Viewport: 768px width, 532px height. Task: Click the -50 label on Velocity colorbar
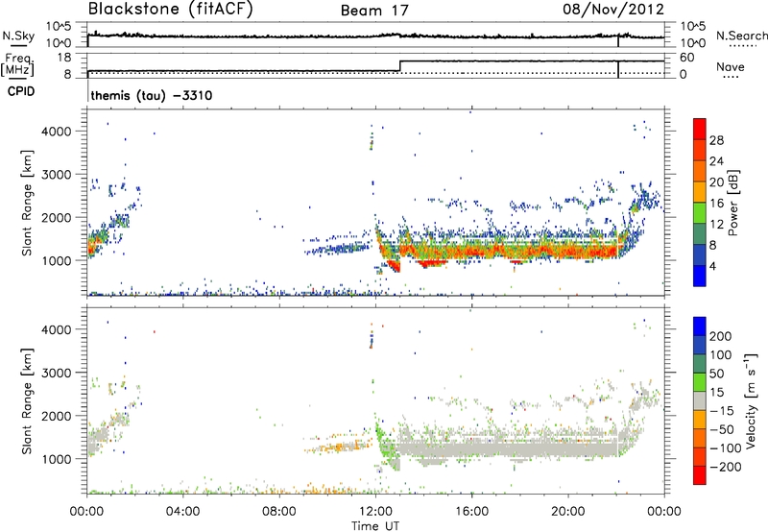(722, 429)
